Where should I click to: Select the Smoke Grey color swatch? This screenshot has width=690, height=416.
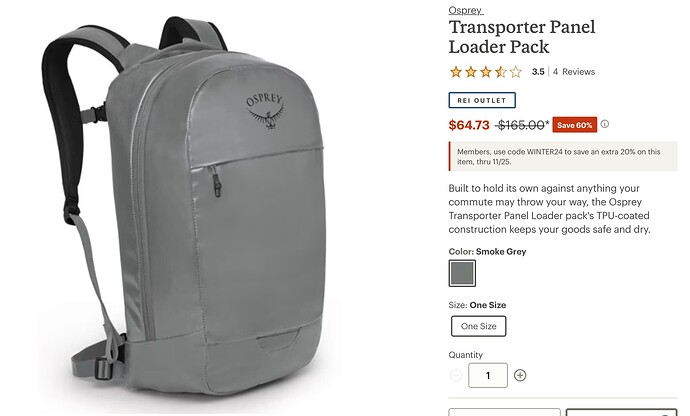[462, 273]
